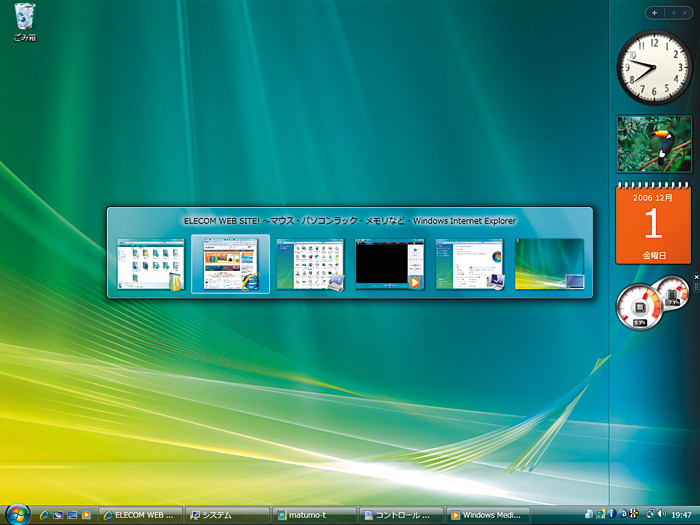Screen dimensions: 700x525
Task: Launch Internet Explorer from Quick Launch
Action: [45, 515]
